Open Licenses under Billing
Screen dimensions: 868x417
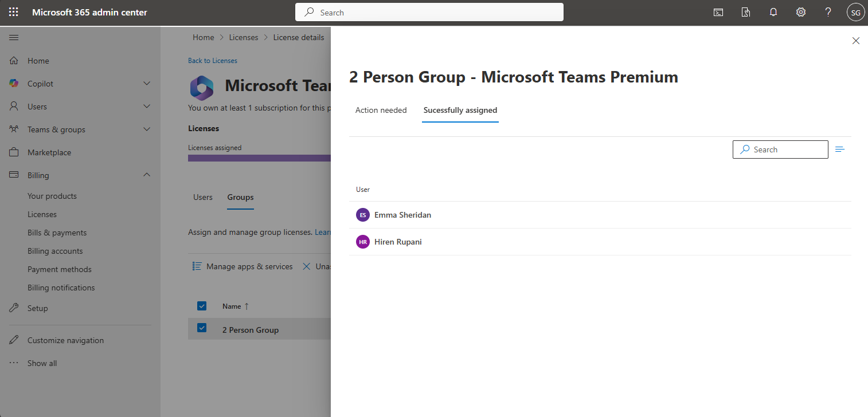(42, 214)
